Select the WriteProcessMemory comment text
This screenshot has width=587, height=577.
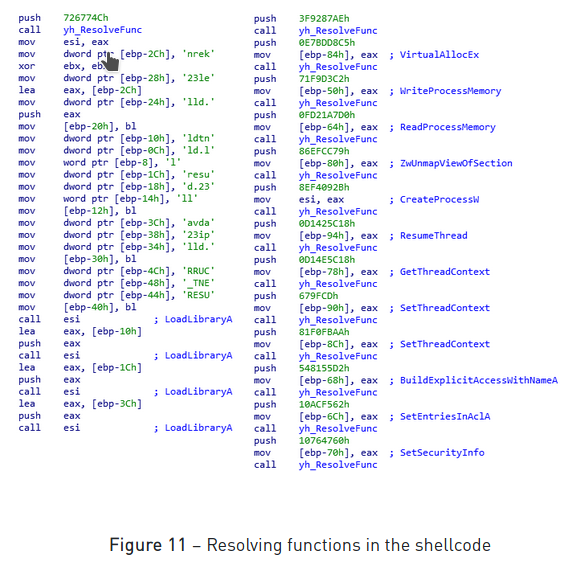click(450, 91)
